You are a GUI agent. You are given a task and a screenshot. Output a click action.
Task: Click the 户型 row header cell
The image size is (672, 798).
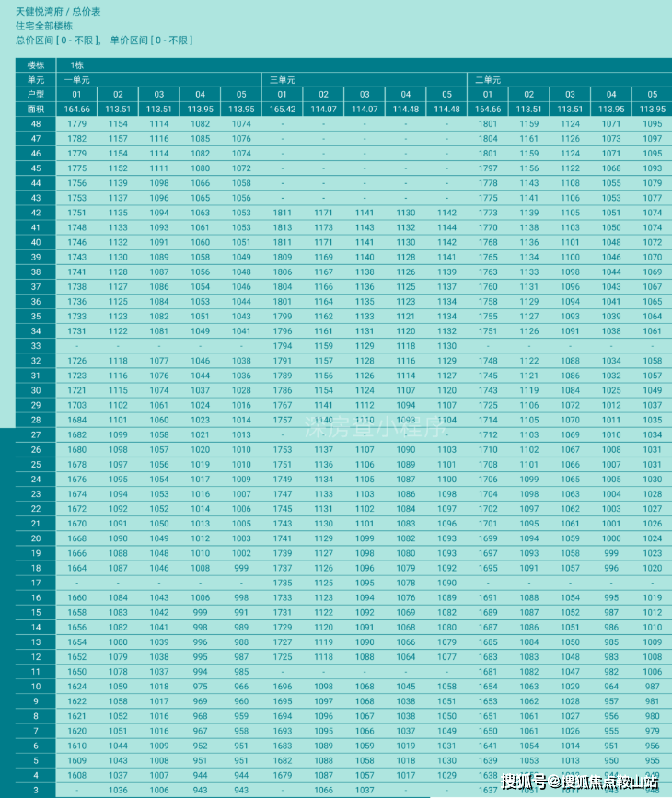click(36, 95)
